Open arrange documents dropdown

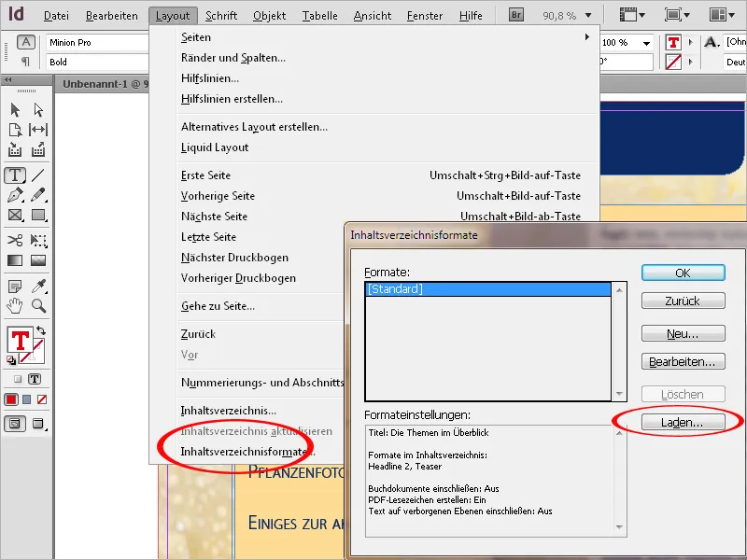[x=722, y=15]
